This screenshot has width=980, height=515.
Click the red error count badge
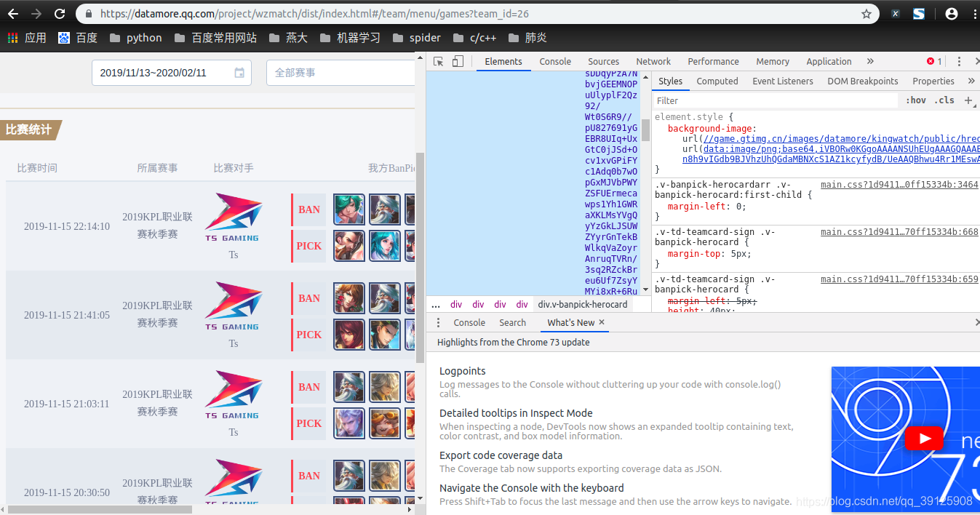click(x=934, y=62)
